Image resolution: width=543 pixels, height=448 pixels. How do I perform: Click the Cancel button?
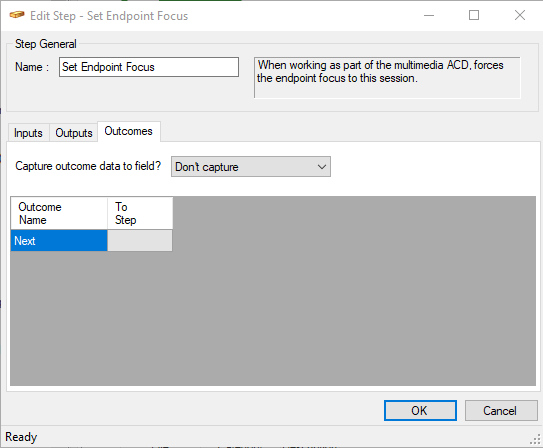click(x=501, y=411)
